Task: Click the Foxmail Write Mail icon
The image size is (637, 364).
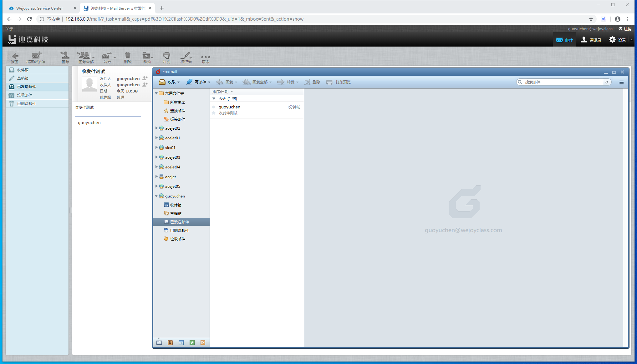Action: coord(189,82)
